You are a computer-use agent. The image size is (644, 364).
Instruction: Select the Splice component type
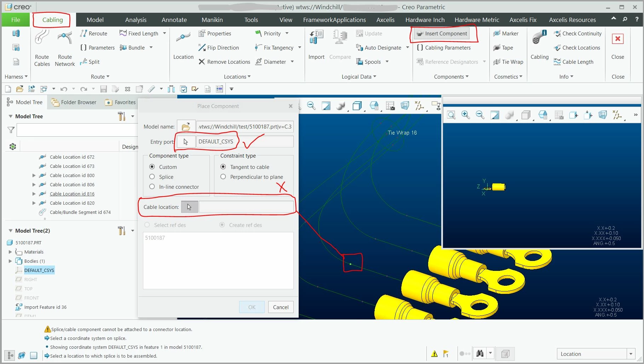pyautogui.click(x=152, y=176)
